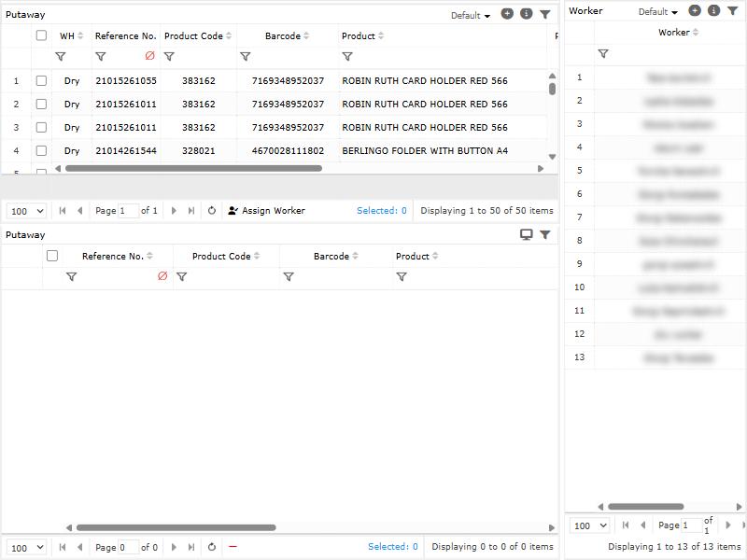Check row 3 checkbox in top Putaway grid
Image resolution: width=747 pixels, height=560 pixels.
click(x=41, y=127)
